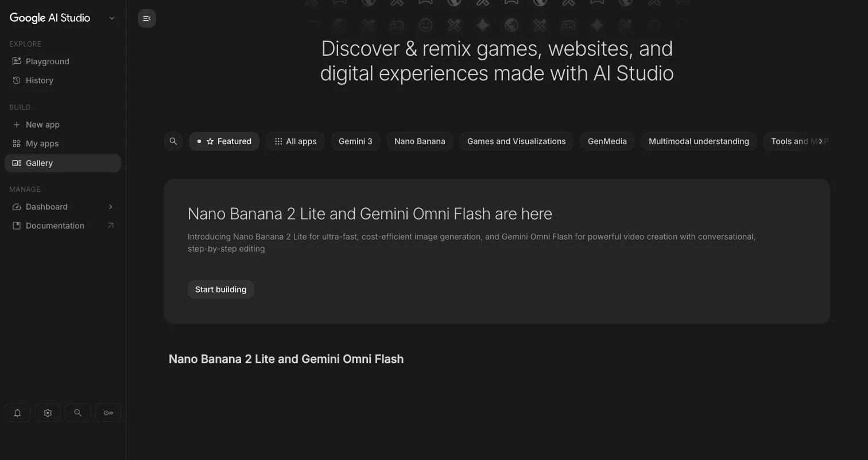
Task: Click the Gallery icon in sidebar
Action: (x=17, y=163)
